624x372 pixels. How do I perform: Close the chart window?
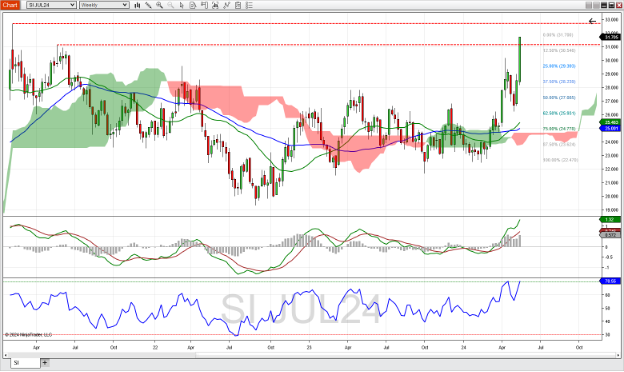(x=619, y=5)
